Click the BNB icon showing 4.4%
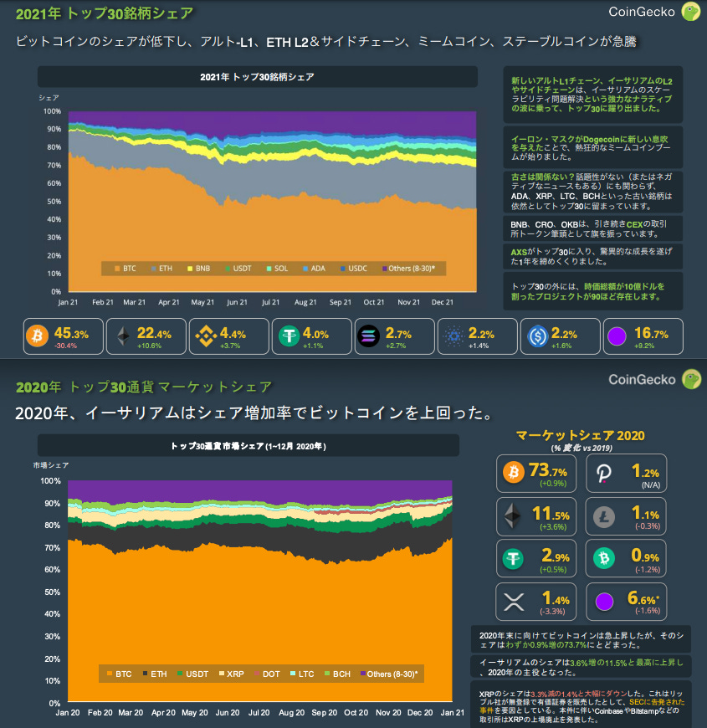707x728 pixels. 206,336
